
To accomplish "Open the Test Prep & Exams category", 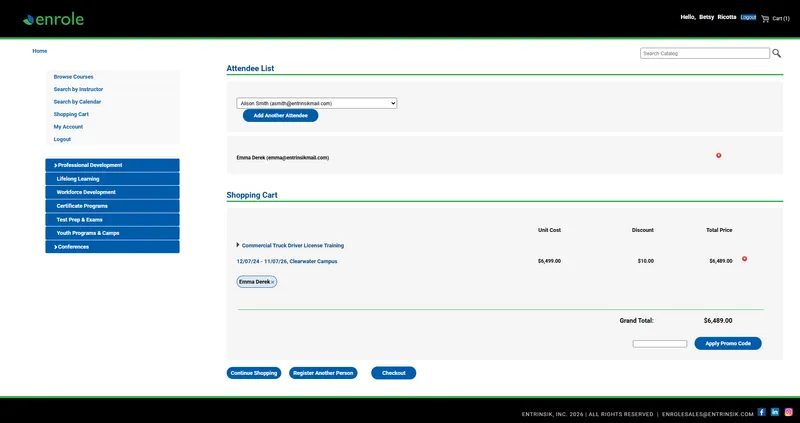I will (112, 220).
